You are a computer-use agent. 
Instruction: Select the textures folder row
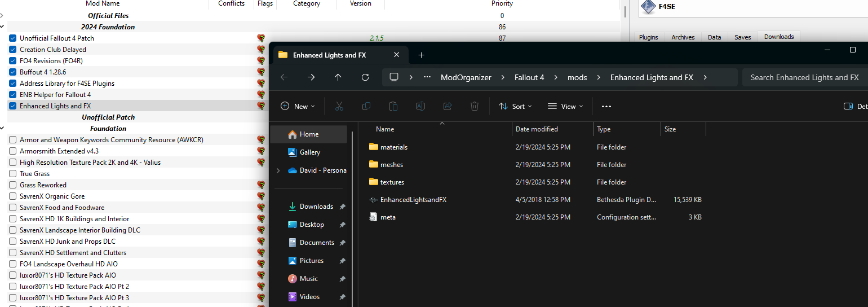(537, 182)
